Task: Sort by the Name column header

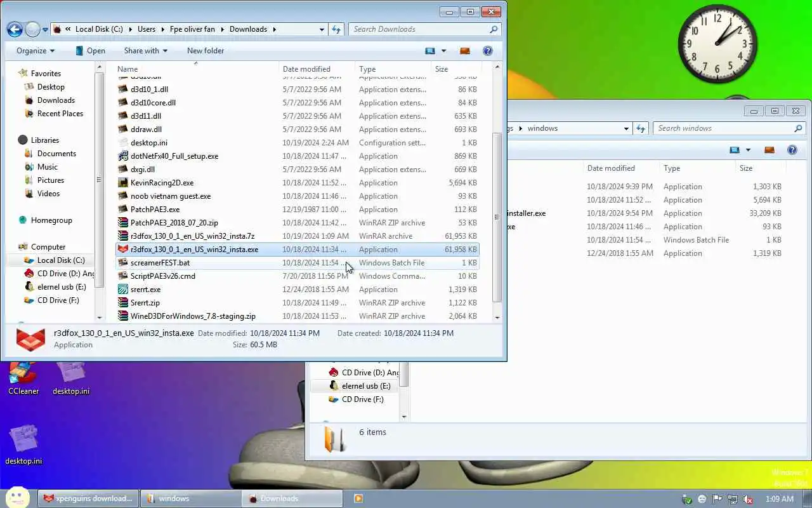Action: point(195,69)
